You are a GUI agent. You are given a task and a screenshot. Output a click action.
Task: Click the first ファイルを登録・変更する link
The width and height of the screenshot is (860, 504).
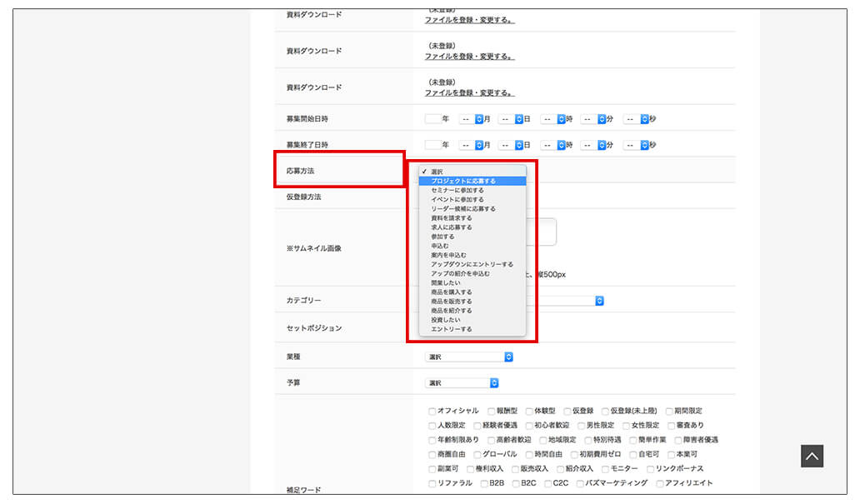(469, 19)
